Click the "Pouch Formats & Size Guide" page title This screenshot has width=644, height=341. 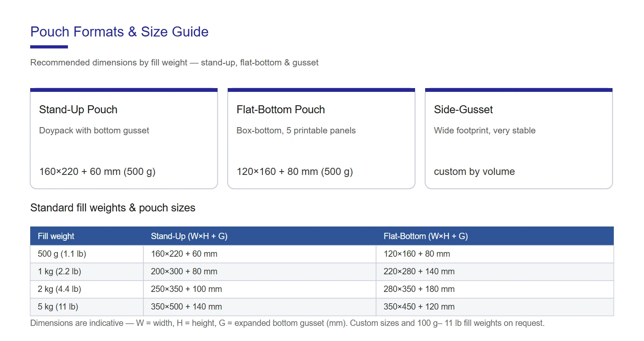[x=119, y=32]
